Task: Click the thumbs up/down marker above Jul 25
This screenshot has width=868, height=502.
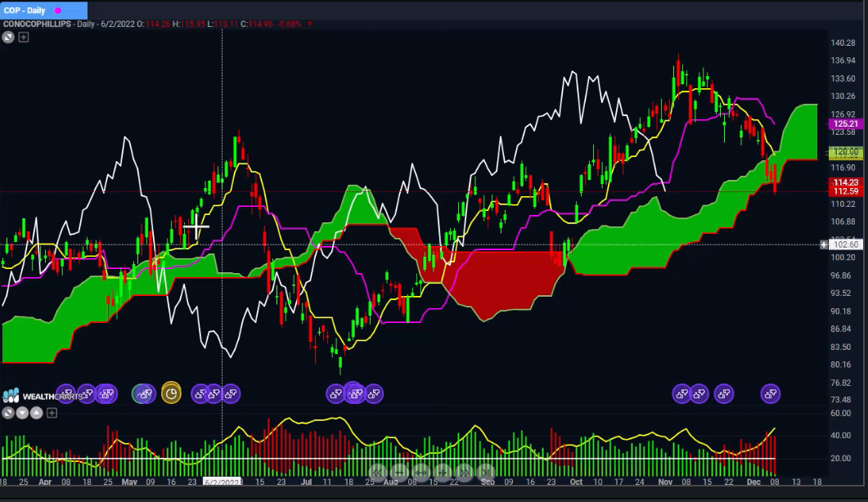Action: 374,394
